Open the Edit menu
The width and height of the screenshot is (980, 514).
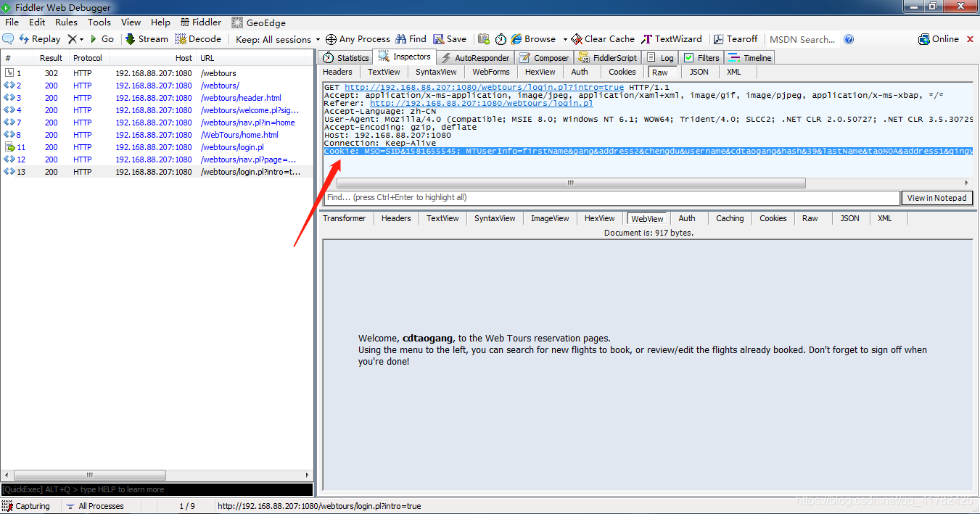click(x=37, y=22)
